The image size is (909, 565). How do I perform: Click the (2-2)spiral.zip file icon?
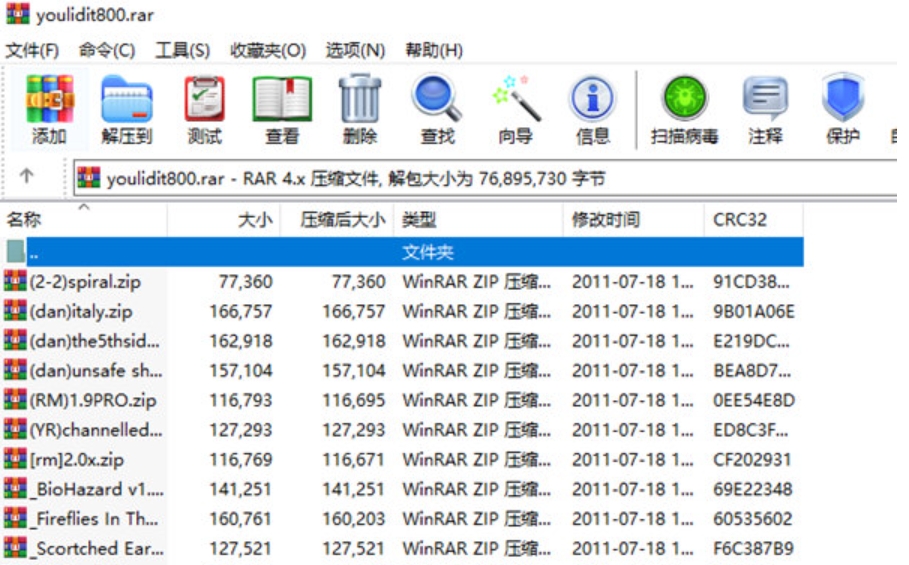point(15,281)
